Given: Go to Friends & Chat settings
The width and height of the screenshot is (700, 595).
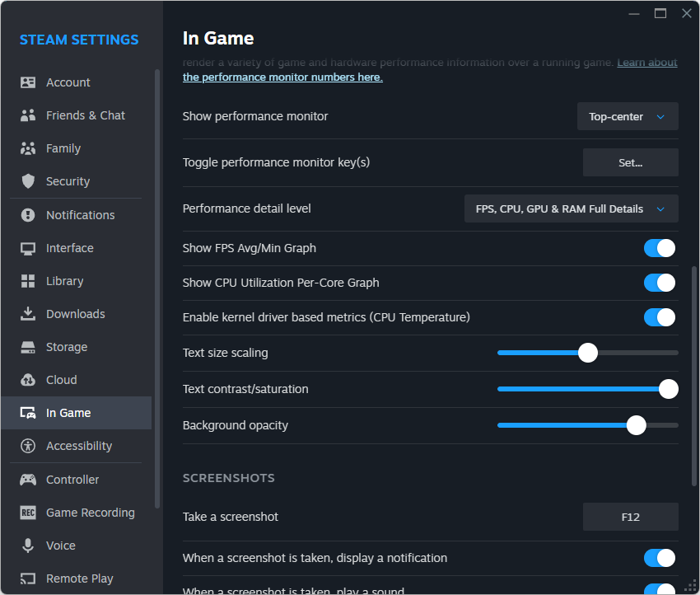Looking at the screenshot, I should coord(77,115).
